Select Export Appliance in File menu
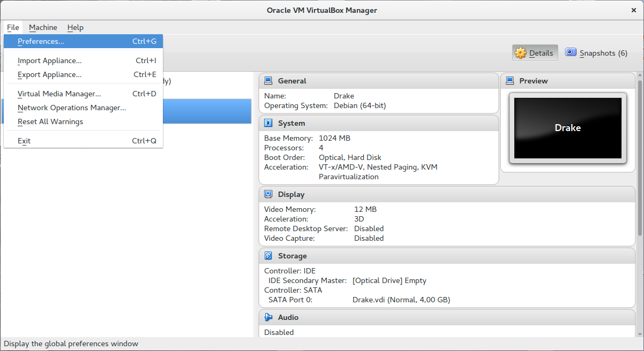 (83, 74)
